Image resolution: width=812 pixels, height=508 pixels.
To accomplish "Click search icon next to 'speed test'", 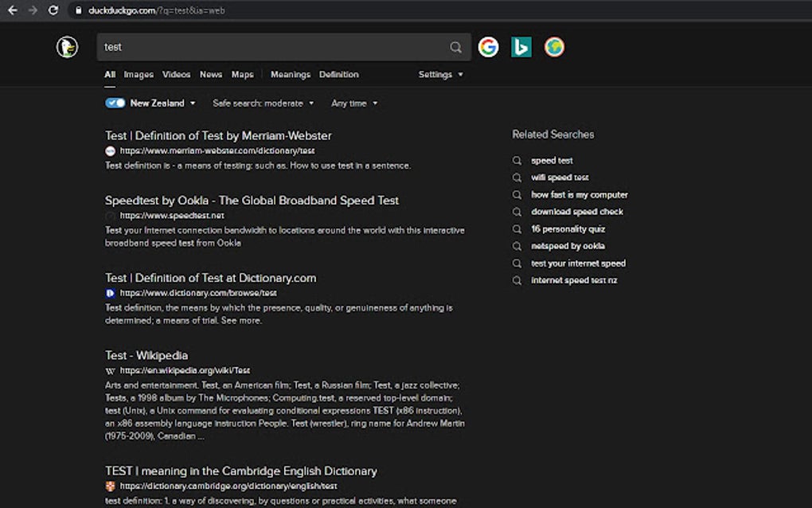I will (x=517, y=161).
